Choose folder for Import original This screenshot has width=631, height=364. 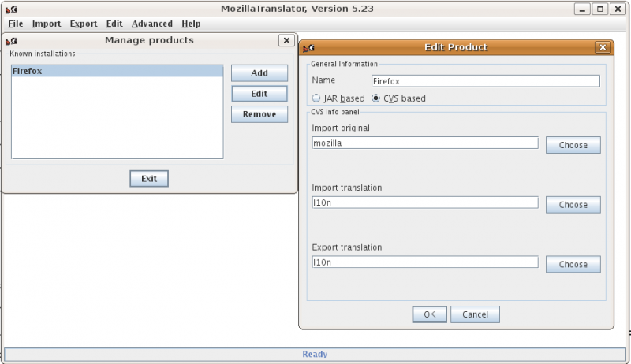click(573, 145)
